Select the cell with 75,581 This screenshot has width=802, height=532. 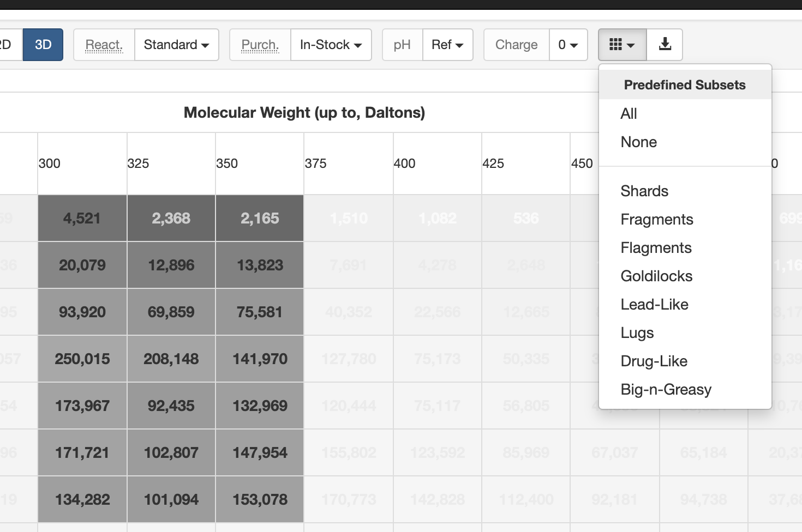coord(260,312)
